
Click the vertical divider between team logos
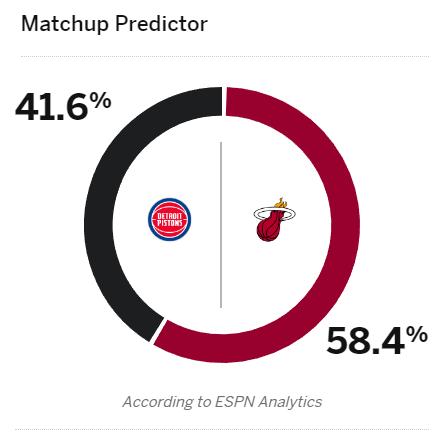[221, 225]
